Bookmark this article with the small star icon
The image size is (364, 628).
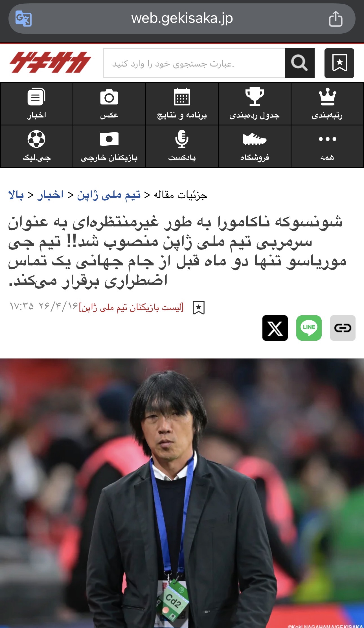(199, 307)
